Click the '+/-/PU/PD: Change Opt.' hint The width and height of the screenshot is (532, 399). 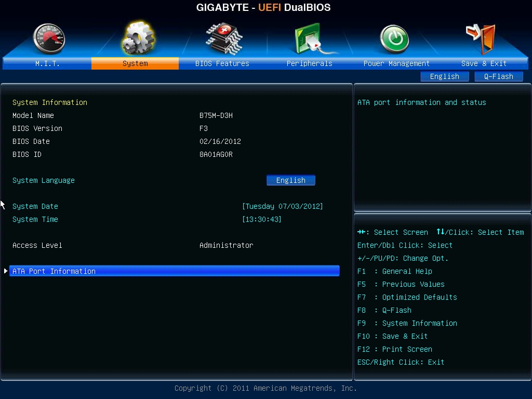403,258
